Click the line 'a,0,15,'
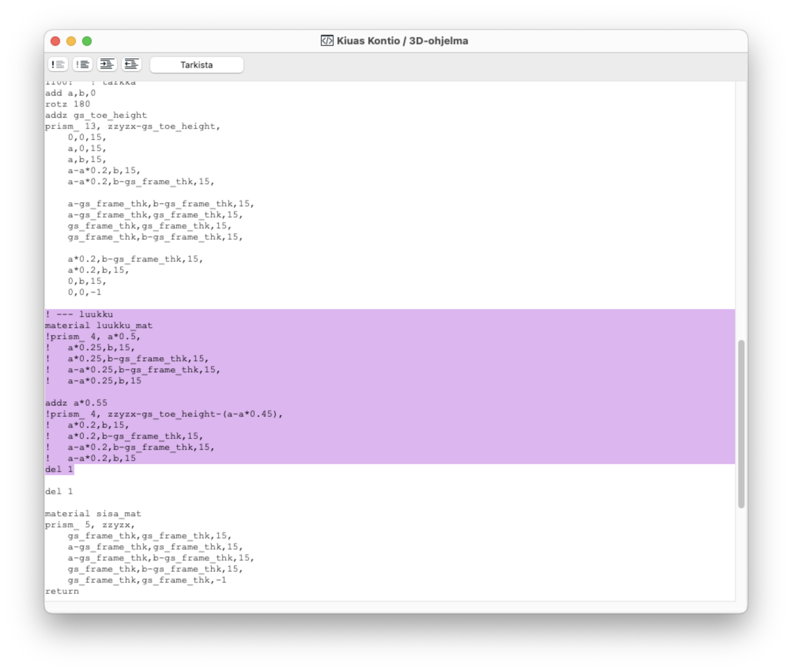This screenshot has height=672, width=792. coord(87,148)
